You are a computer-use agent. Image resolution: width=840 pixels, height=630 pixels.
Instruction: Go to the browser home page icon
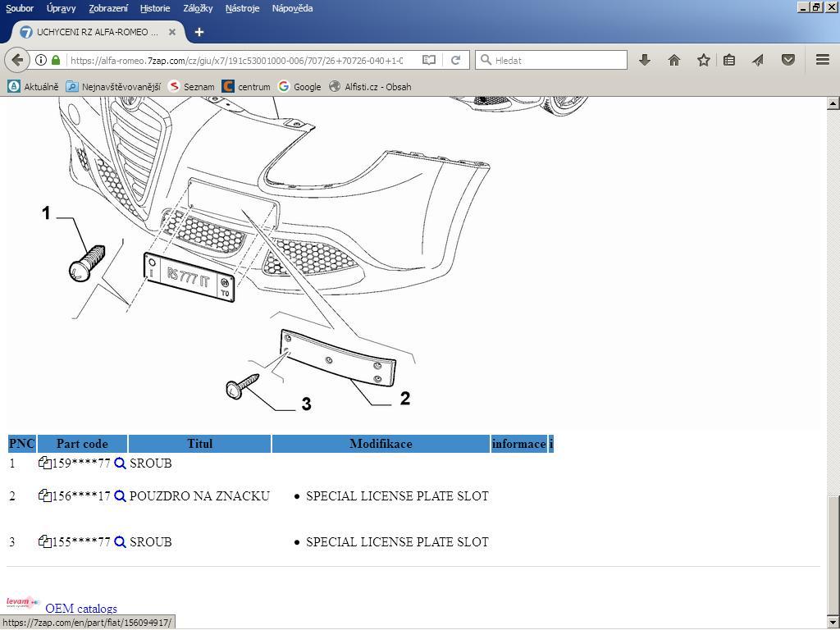[x=674, y=60]
